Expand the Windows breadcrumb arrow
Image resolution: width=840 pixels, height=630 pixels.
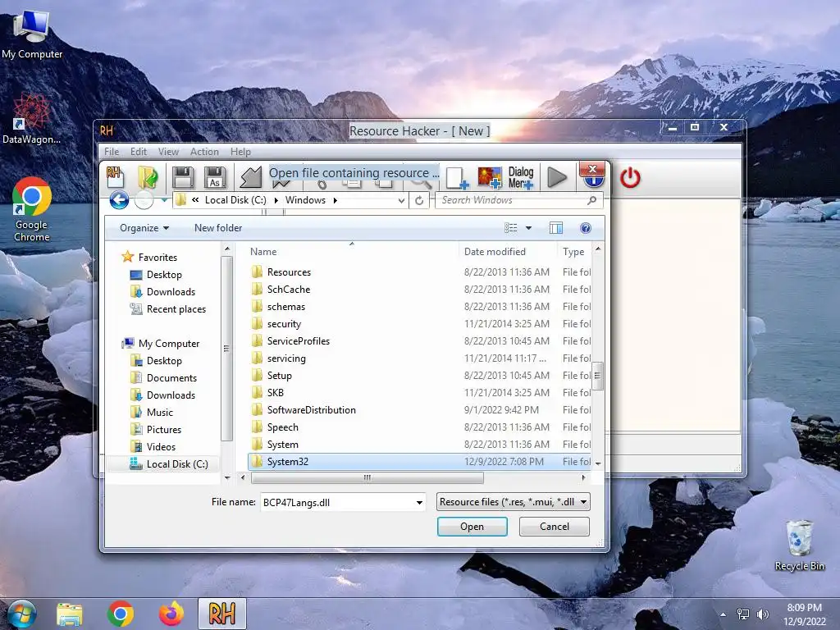click(x=336, y=200)
